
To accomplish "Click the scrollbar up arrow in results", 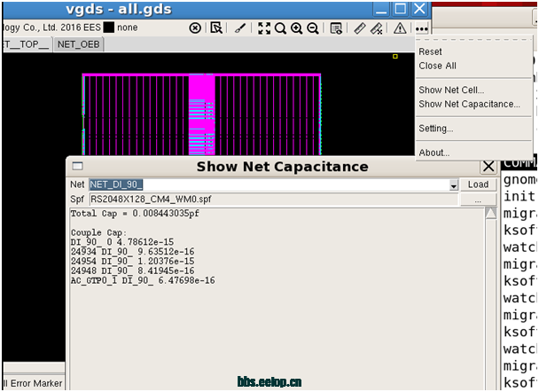I will point(491,213).
